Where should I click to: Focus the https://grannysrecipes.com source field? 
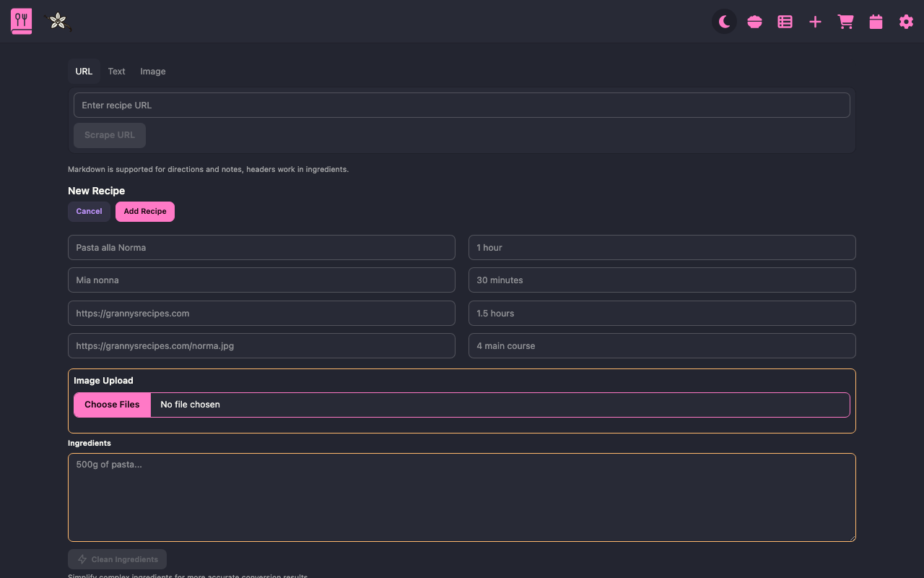click(261, 313)
